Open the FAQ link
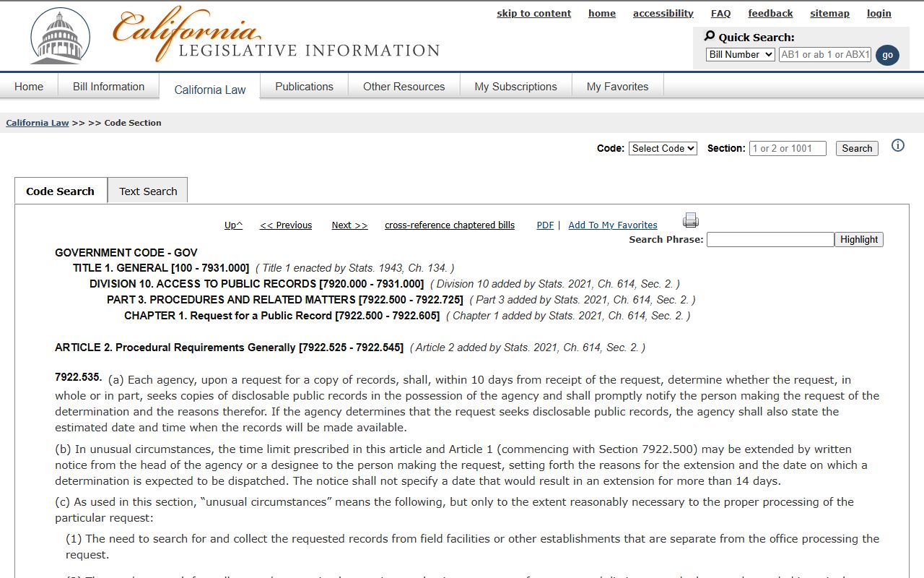Screen dimensions: 924x578 (x=721, y=13)
